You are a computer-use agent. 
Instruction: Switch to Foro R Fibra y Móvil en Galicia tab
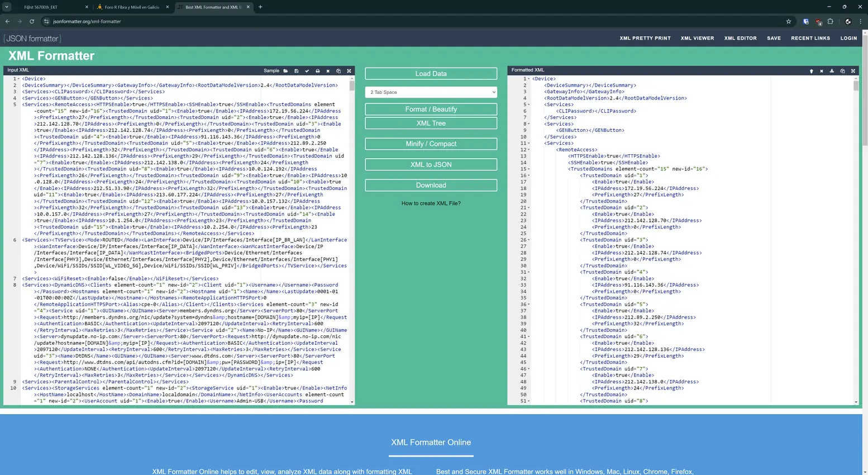(x=132, y=7)
